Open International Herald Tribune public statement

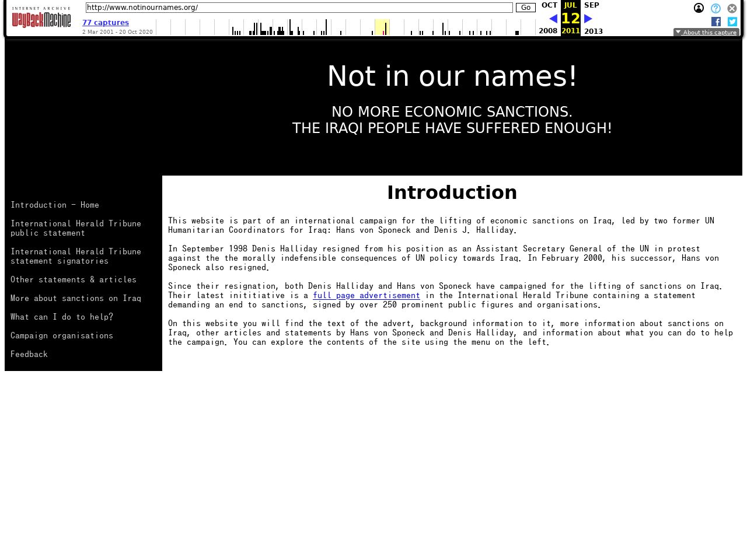pyautogui.click(x=76, y=228)
